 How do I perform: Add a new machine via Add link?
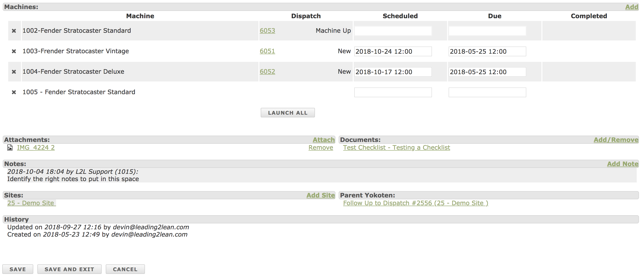point(631,7)
